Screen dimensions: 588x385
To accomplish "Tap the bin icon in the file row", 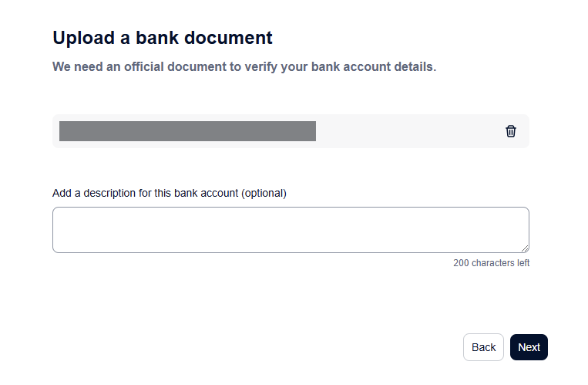I will click(x=510, y=131).
